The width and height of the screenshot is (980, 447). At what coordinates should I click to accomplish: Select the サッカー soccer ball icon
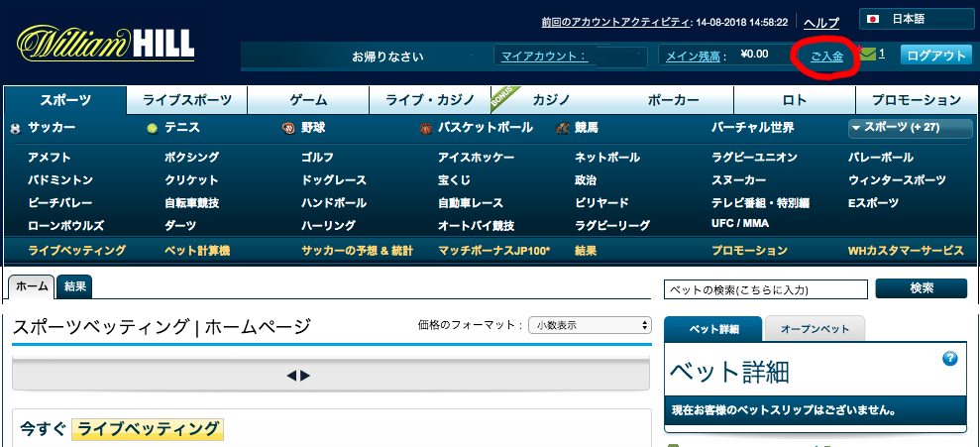[15, 128]
